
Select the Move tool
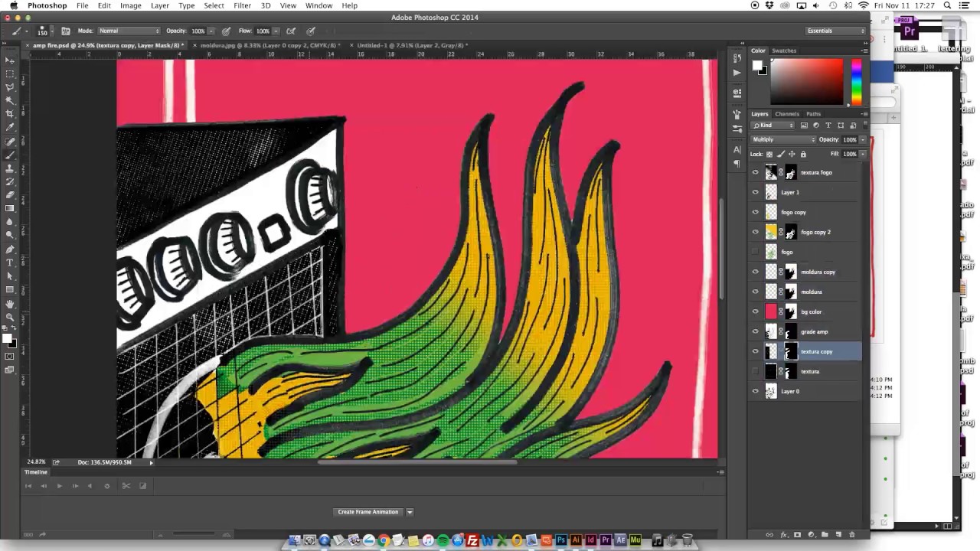(x=10, y=60)
